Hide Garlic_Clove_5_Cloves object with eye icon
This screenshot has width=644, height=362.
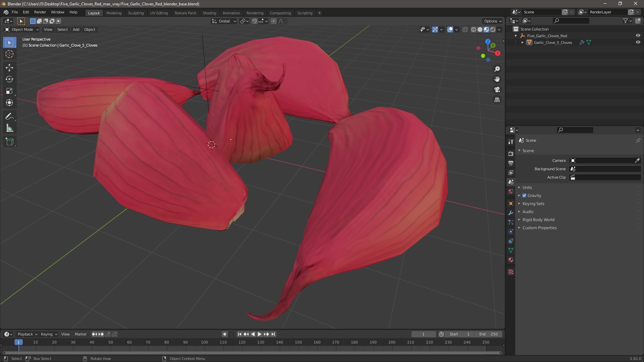(x=638, y=43)
